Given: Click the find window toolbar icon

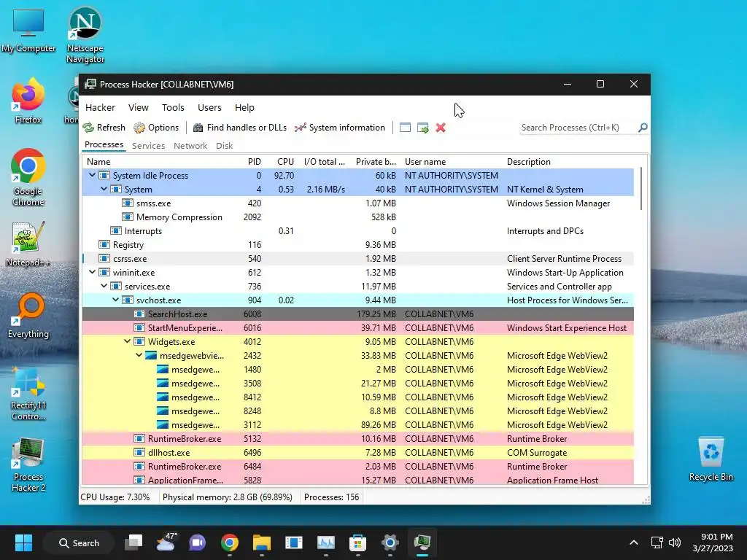Looking at the screenshot, I should click(x=405, y=128).
